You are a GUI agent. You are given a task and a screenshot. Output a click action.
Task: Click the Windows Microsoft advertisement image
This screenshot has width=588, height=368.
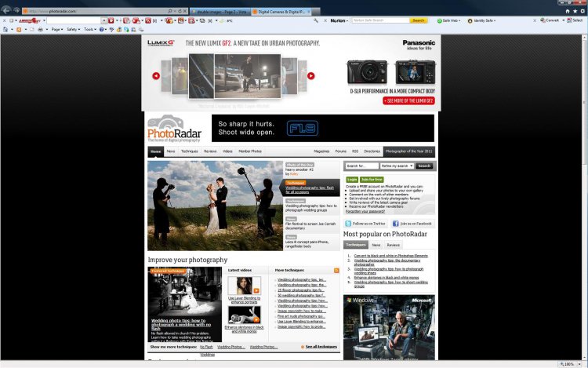389,328
